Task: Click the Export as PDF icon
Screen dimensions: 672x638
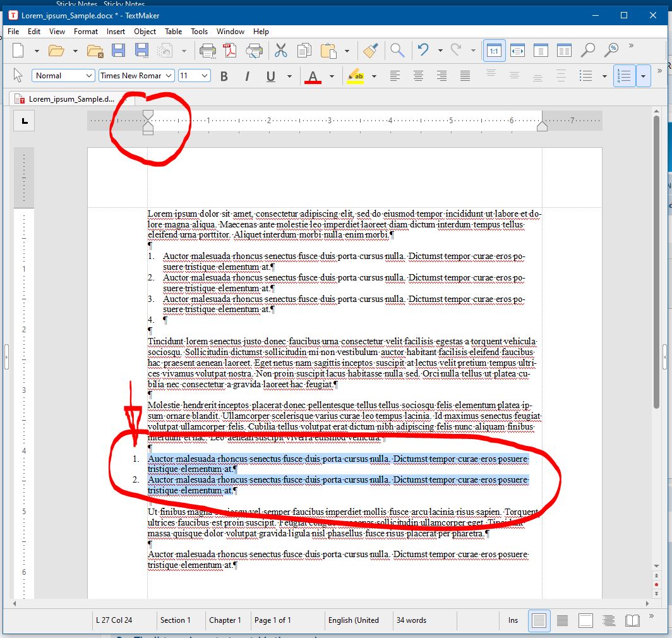Action: coord(230,51)
